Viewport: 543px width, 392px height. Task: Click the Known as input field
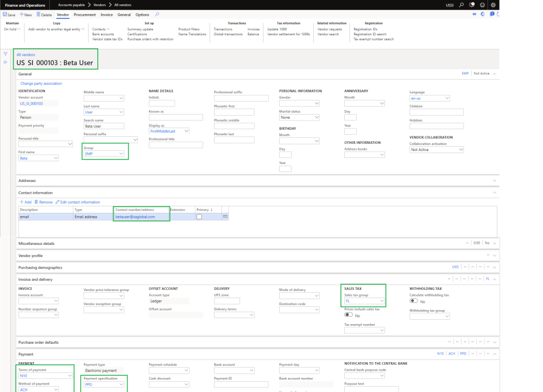pyautogui.click(x=175, y=117)
